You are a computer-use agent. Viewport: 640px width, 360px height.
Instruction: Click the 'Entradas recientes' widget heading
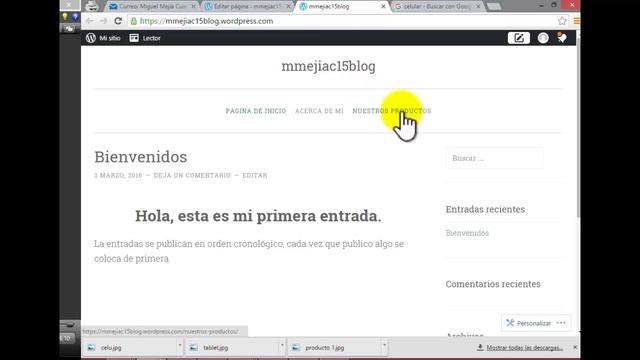(485, 209)
